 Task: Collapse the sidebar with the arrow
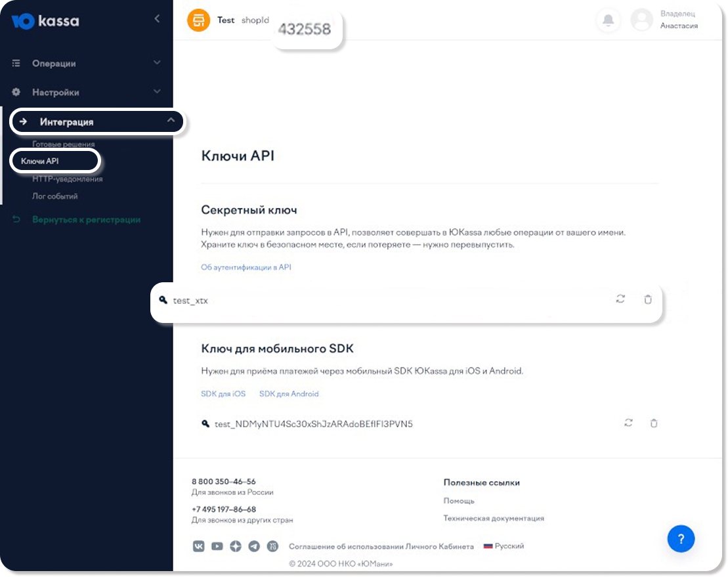pos(157,19)
